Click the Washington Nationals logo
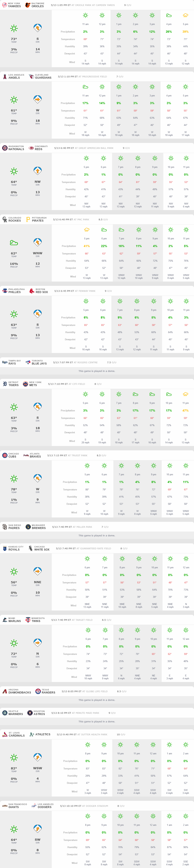 (5, 148)
